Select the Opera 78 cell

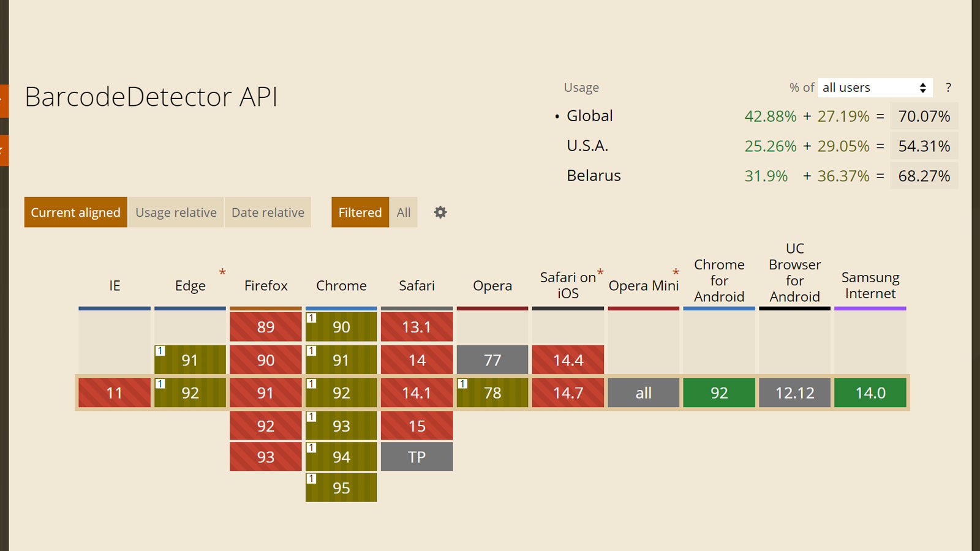point(492,392)
